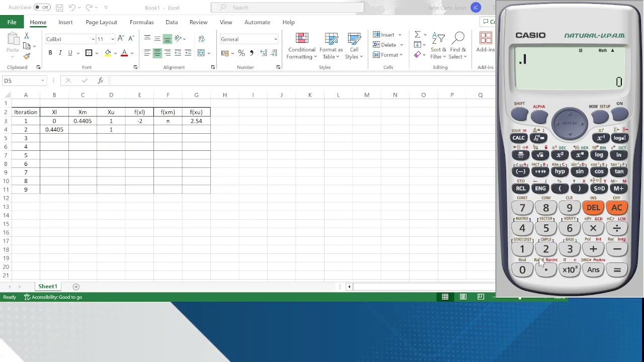The width and height of the screenshot is (644, 362).
Task: Click the horizontal scrollbar left arrow
Action: 349,287
